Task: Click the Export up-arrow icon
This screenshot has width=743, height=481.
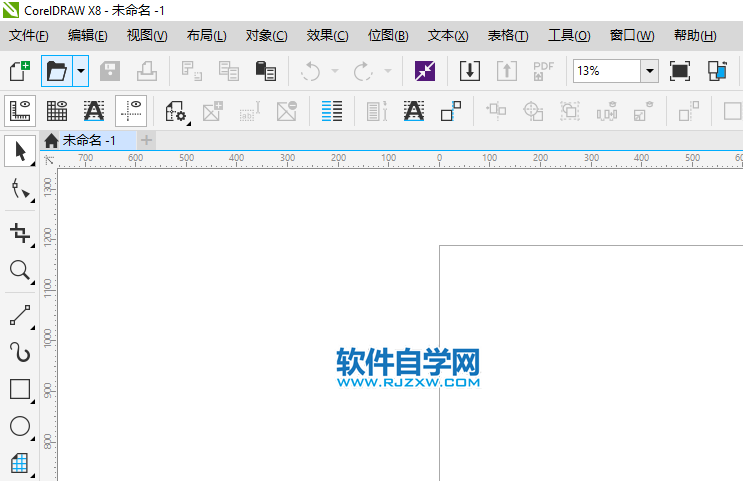Action: point(507,71)
